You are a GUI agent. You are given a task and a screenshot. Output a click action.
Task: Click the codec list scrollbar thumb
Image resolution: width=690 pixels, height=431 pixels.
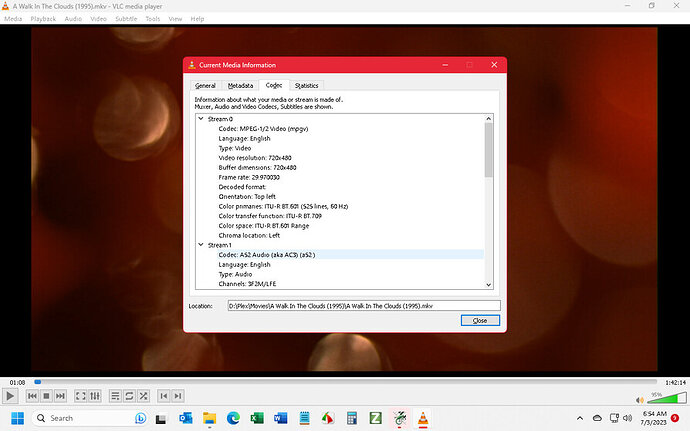click(x=488, y=150)
